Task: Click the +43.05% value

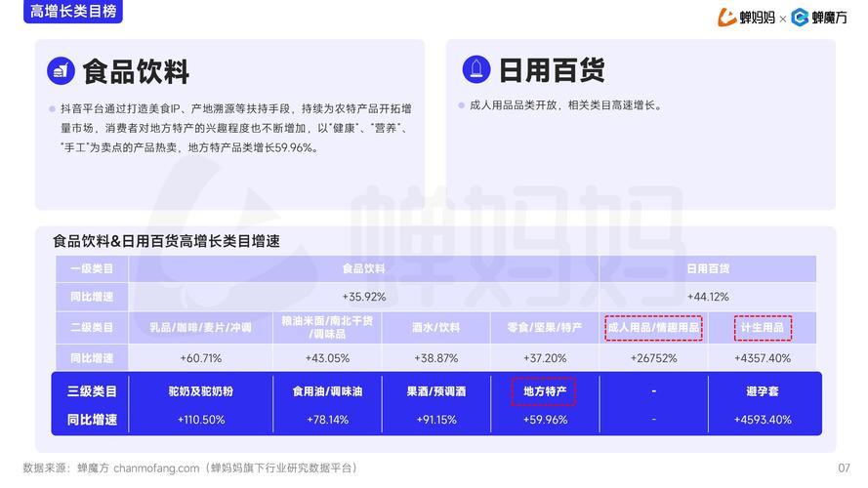Action: tap(327, 358)
